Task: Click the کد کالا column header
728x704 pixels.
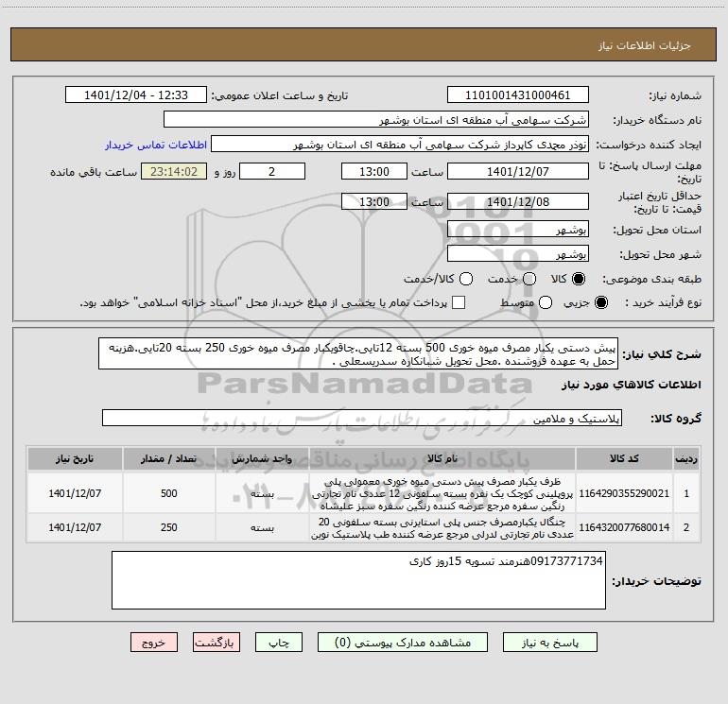Action: tap(624, 458)
